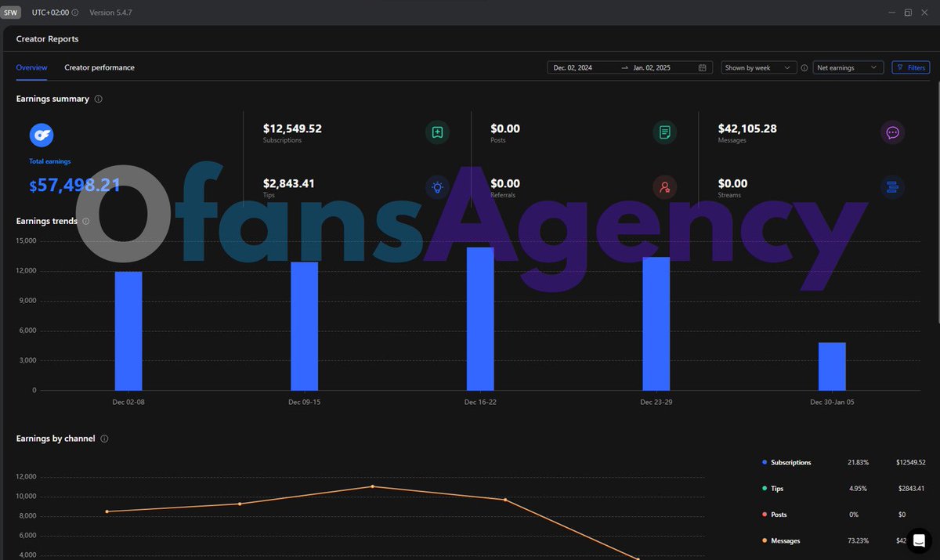Expand the Net earnings dropdown

[848, 68]
